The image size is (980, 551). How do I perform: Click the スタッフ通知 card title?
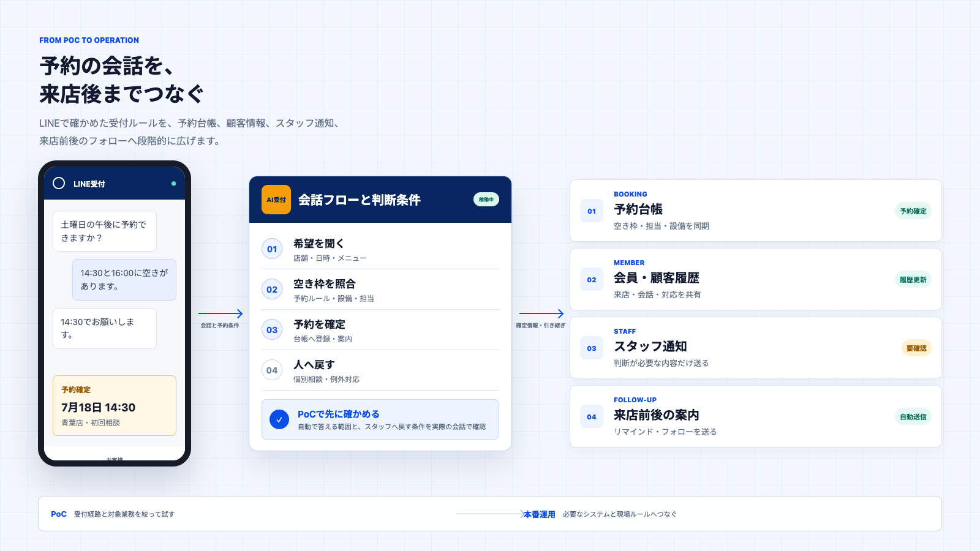(650, 347)
